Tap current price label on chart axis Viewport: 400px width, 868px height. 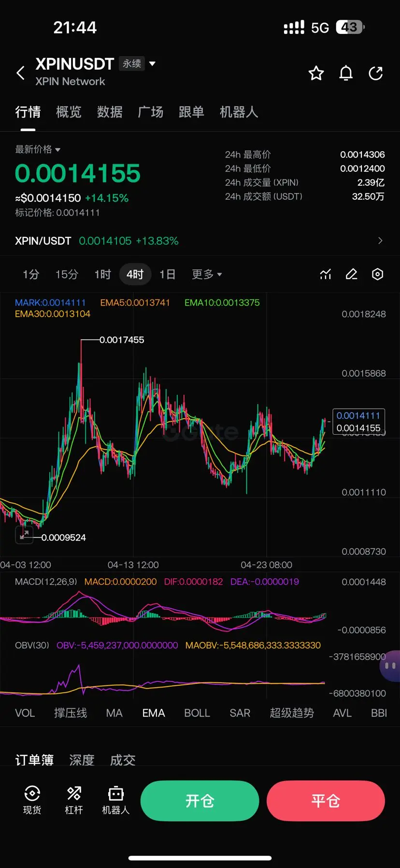click(x=358, y=422)
